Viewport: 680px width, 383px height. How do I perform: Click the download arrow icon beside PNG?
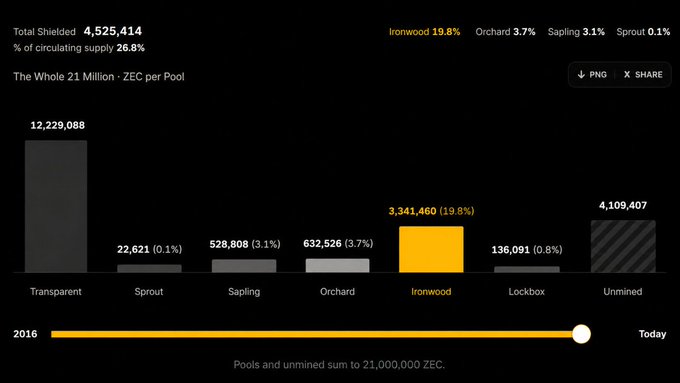(581, 75)
